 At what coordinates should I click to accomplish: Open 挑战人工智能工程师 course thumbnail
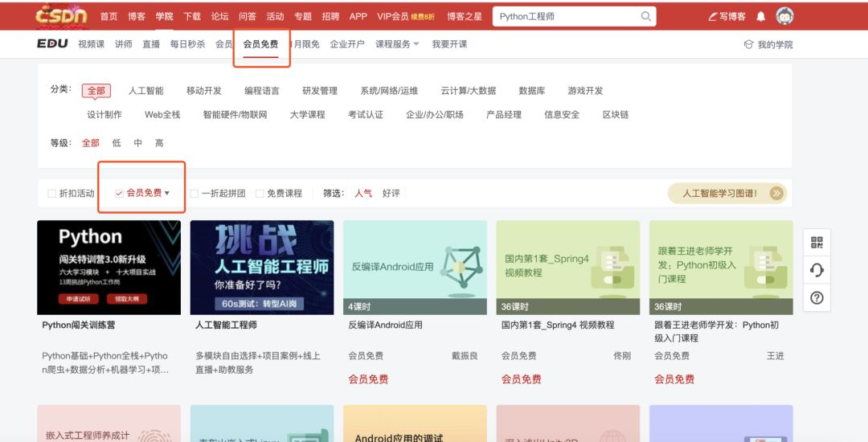[x=262, y=268]
